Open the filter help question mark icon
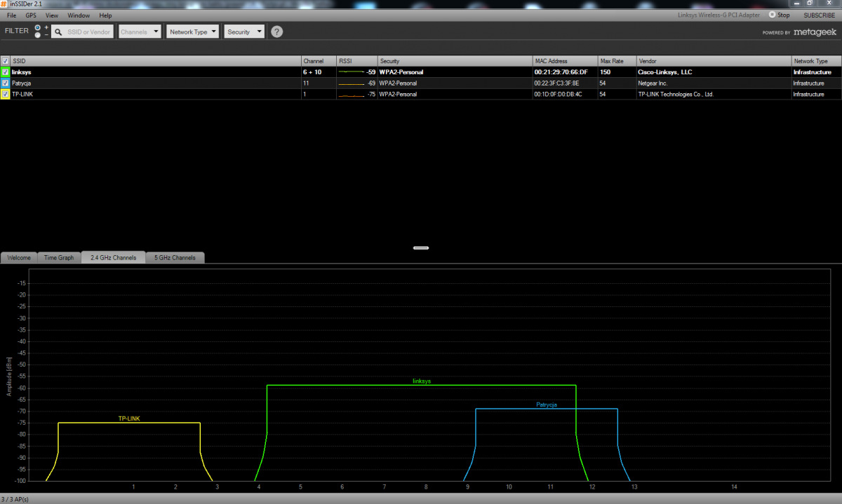Viewport: 842px width, 504px height. click(x=276, y=32)
